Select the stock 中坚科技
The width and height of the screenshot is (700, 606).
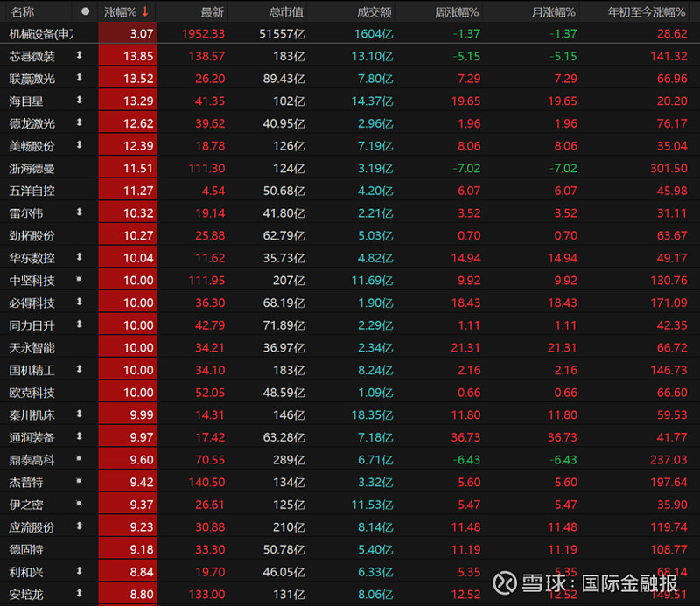[x=32, y=281]
